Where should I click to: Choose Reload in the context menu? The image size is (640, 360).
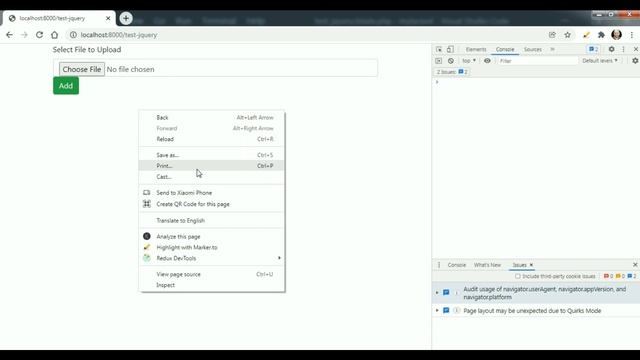click(212, 139)
